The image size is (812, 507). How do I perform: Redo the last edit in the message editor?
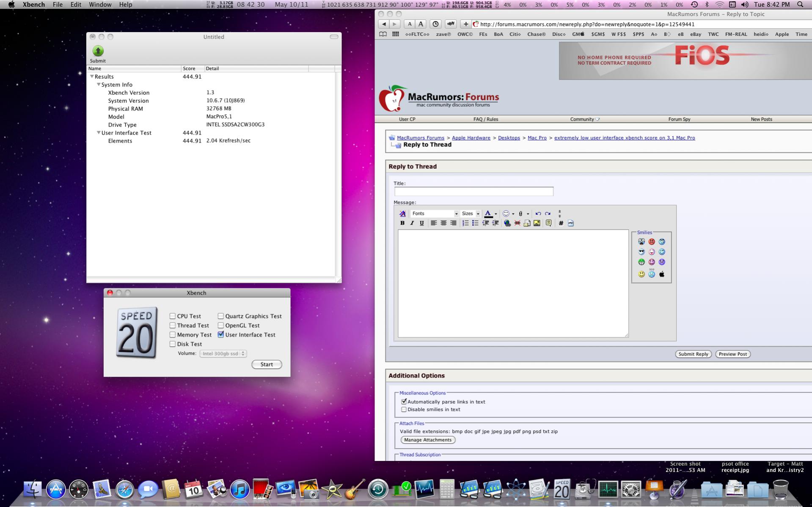548,214
